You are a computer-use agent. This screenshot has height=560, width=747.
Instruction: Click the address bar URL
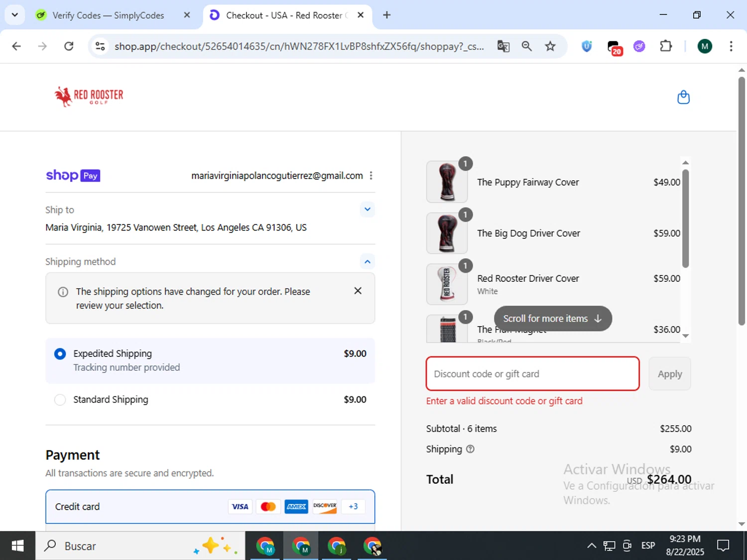299,46
